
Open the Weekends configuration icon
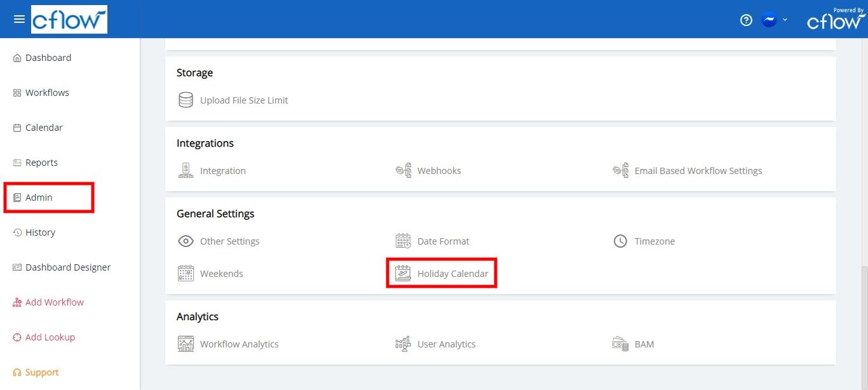(186, 272)
